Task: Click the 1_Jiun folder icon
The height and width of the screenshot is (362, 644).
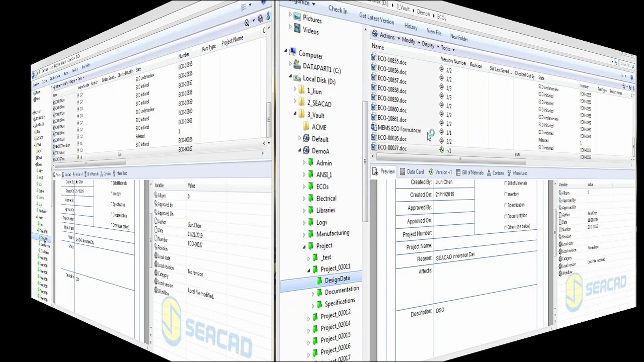Action: click(x=301, y=90)
